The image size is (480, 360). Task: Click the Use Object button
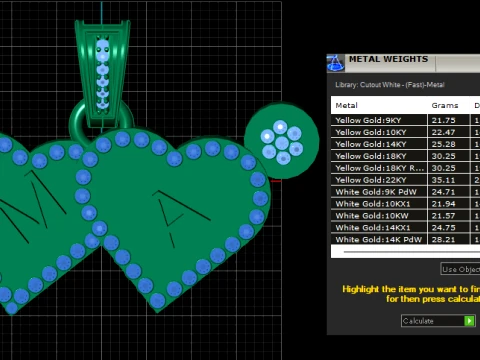pos(461,269)
